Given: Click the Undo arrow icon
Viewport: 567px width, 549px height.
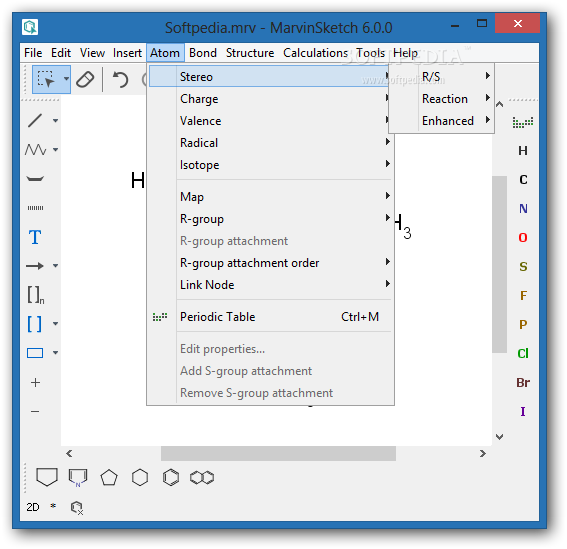Looking at the screenshot, I should (120, 79).
